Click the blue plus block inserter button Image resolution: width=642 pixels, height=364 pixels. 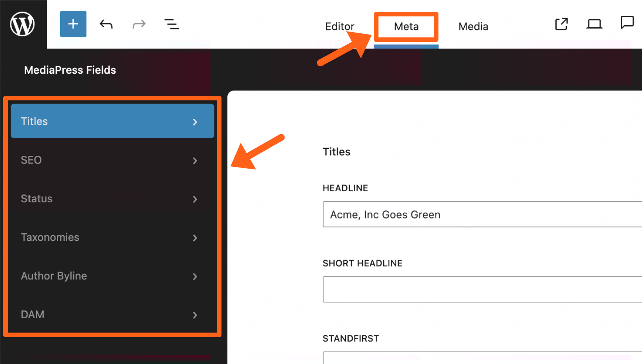tap(73, 24)
